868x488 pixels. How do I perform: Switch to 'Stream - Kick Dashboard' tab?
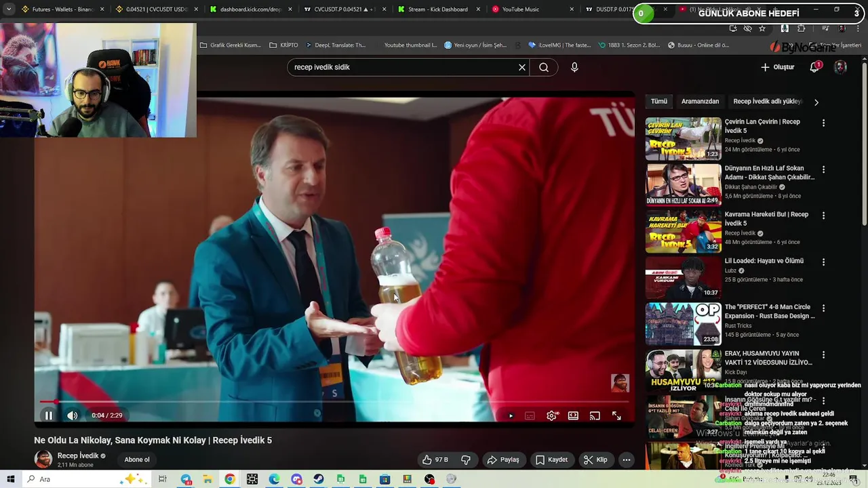click(438, 9)
